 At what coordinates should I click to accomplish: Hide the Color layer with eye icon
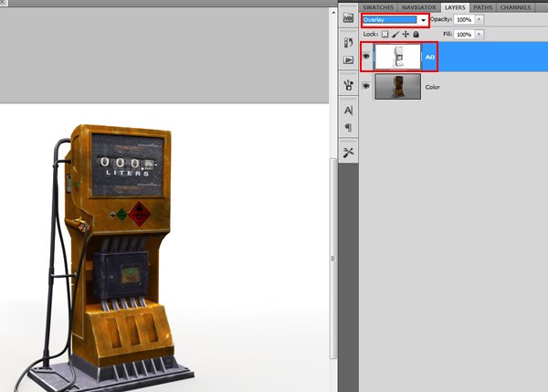(x=366, y=86)
